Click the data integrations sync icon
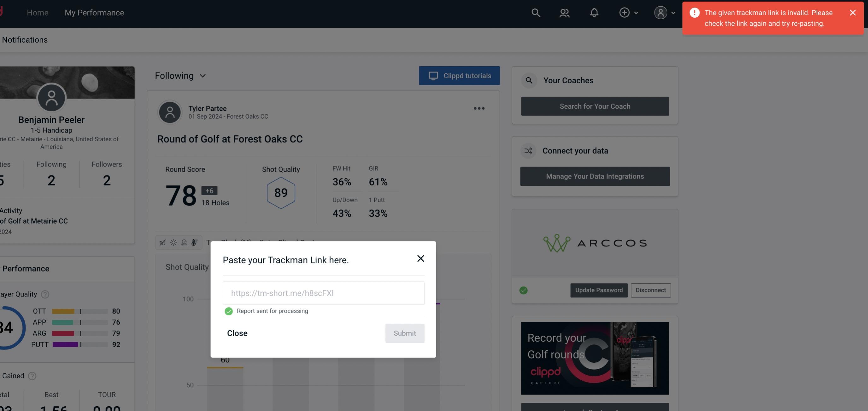This screenshot has height=411, width=868. pos(529,151)
